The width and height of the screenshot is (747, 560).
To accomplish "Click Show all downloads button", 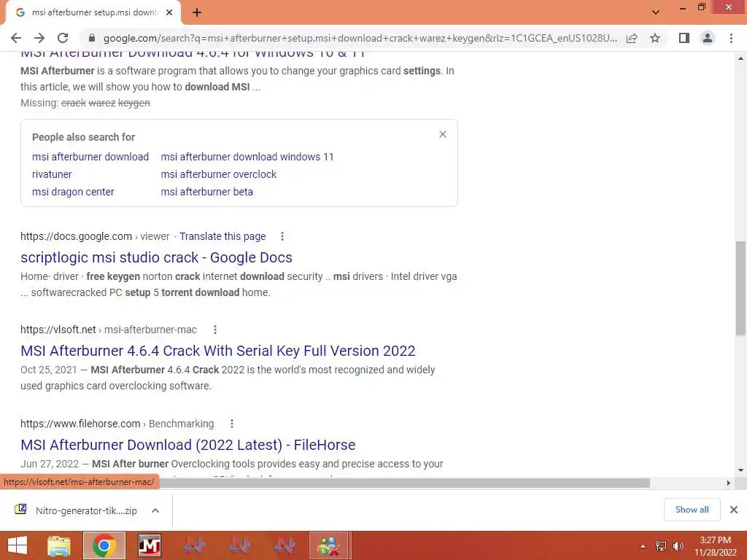I will click(692, 510).
